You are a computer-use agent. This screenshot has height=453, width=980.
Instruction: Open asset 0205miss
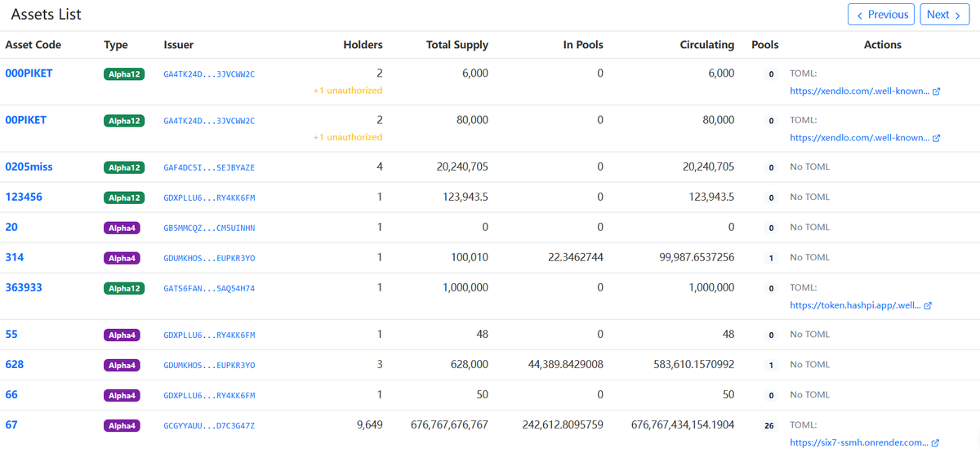[29, 167]
